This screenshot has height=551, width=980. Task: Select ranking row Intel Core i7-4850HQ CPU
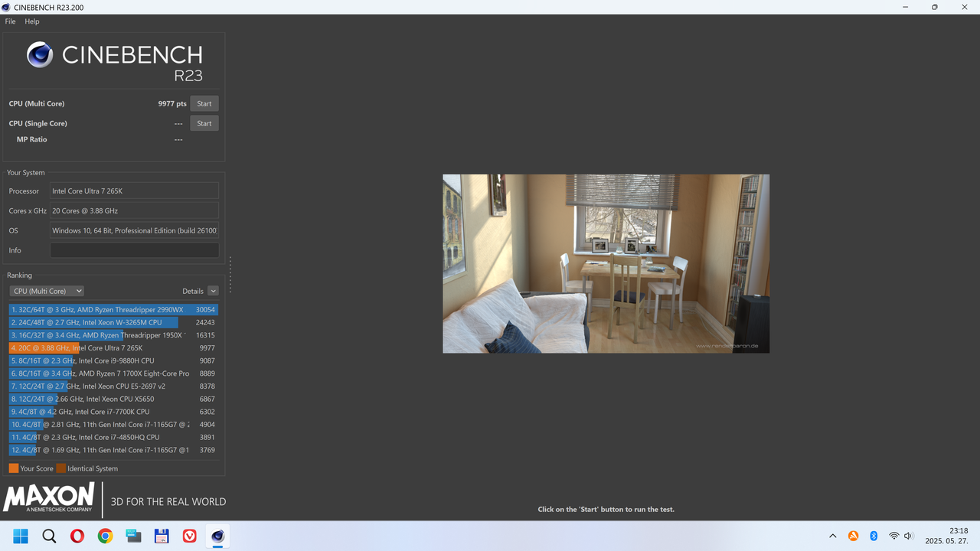[113, 437]
